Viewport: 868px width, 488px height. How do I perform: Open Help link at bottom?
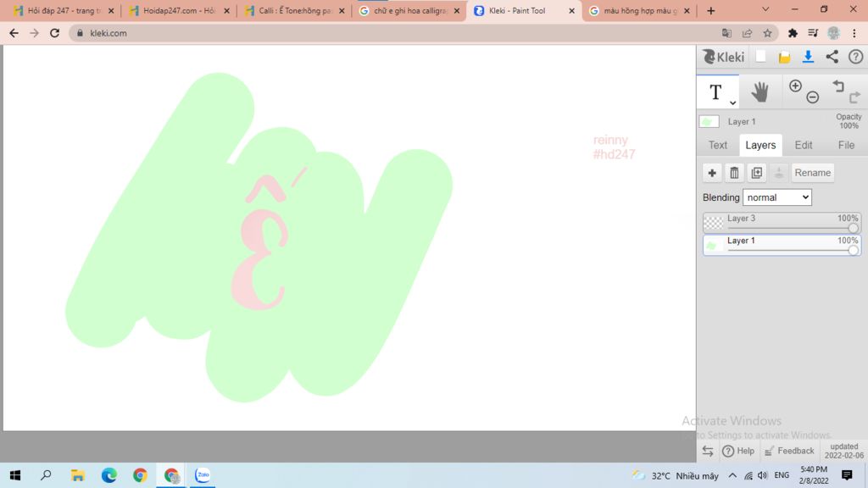point(738,451)
